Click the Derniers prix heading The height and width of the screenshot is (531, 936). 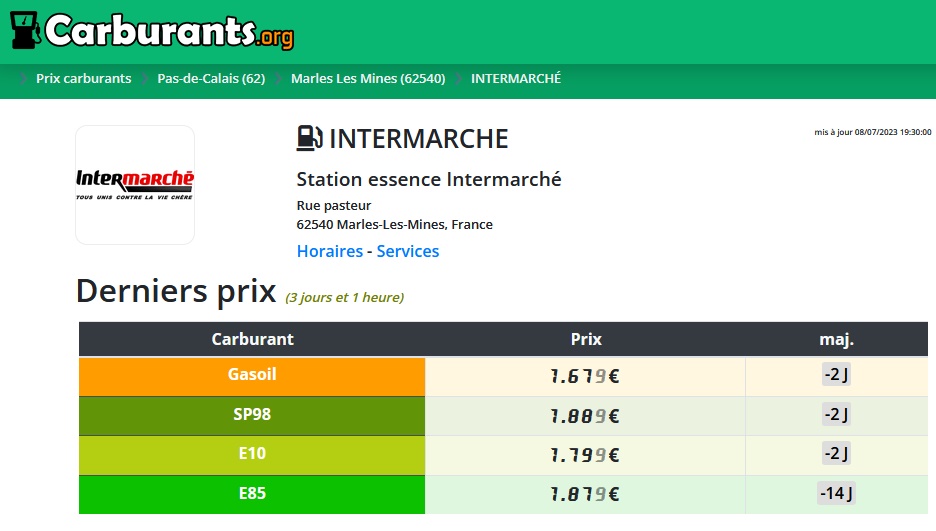tap(176, 291)
